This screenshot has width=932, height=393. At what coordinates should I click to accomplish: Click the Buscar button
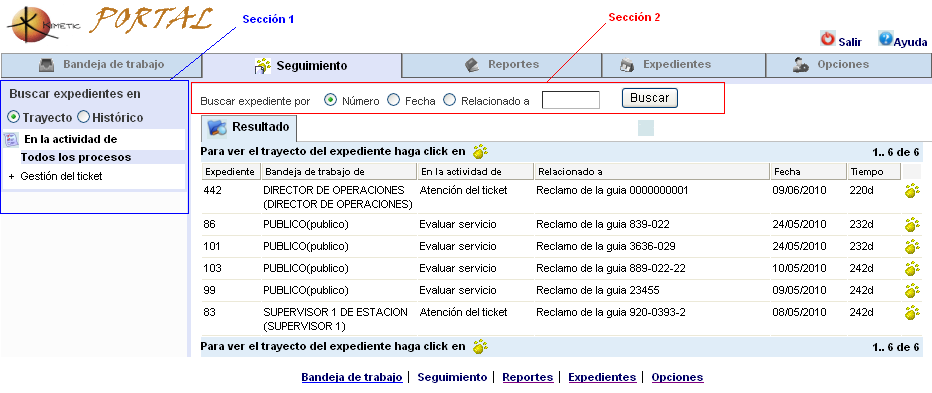(650, 98)
